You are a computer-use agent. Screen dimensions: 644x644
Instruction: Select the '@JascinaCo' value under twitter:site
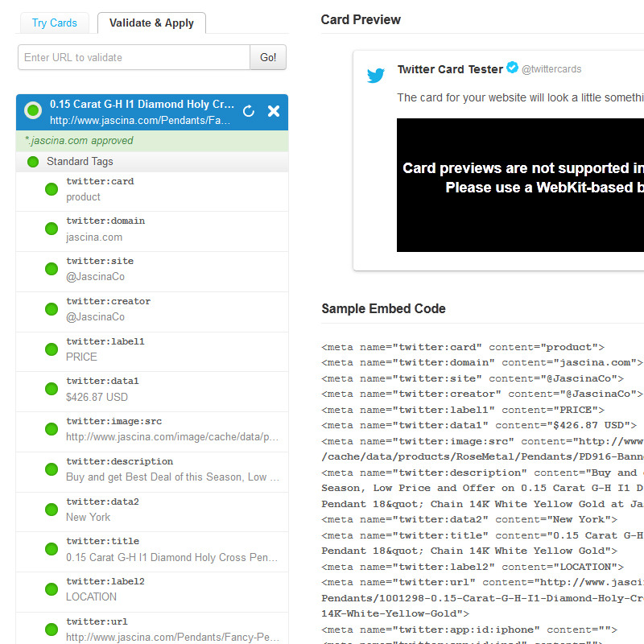(x=95, y=277)
